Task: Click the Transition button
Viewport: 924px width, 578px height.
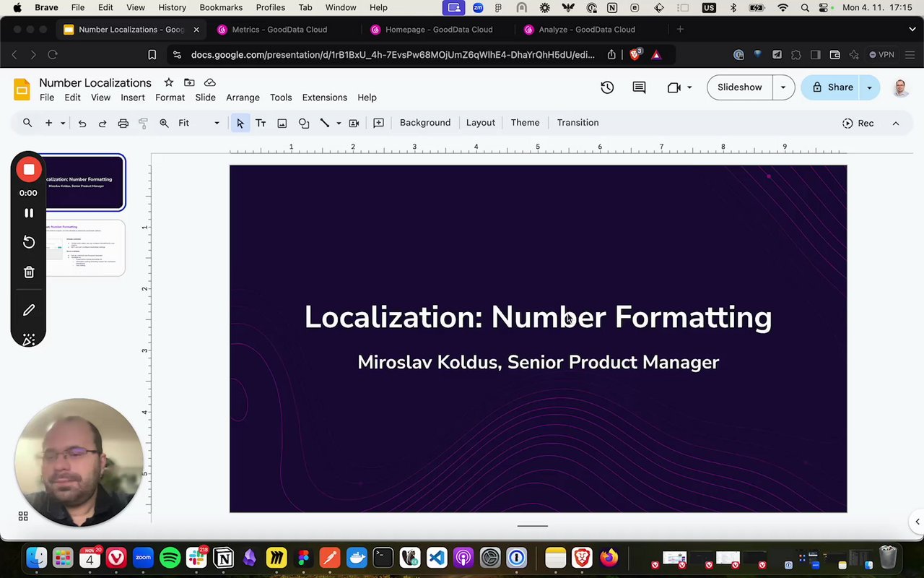Action: click(577, 123)
